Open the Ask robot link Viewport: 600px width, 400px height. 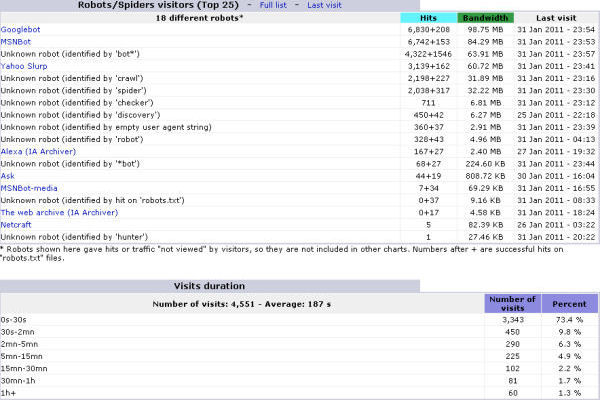pos(8,176)
